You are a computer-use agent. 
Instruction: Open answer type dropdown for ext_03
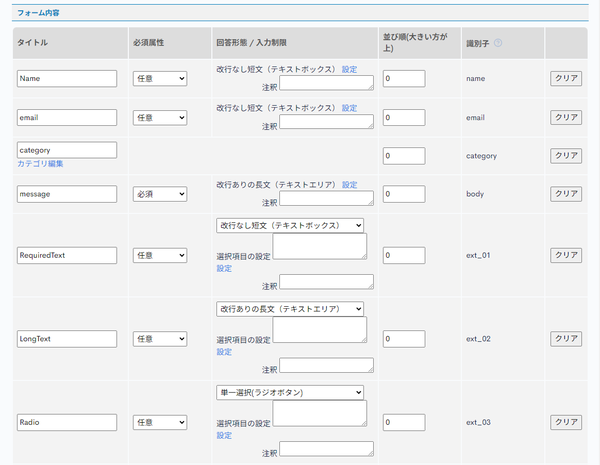coord(290,392)
